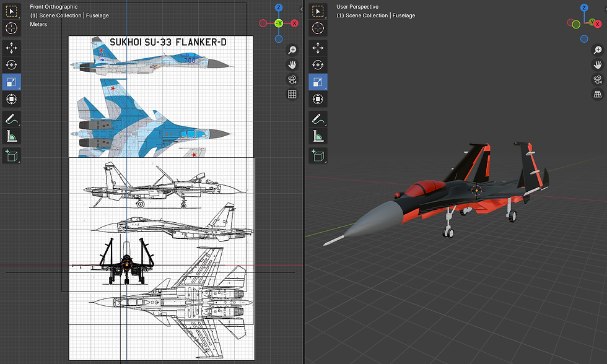This screenshot has height=364, width=607.
Task: Click negative X circle on Front Orthographic gizmo
Action: (263, 23)
